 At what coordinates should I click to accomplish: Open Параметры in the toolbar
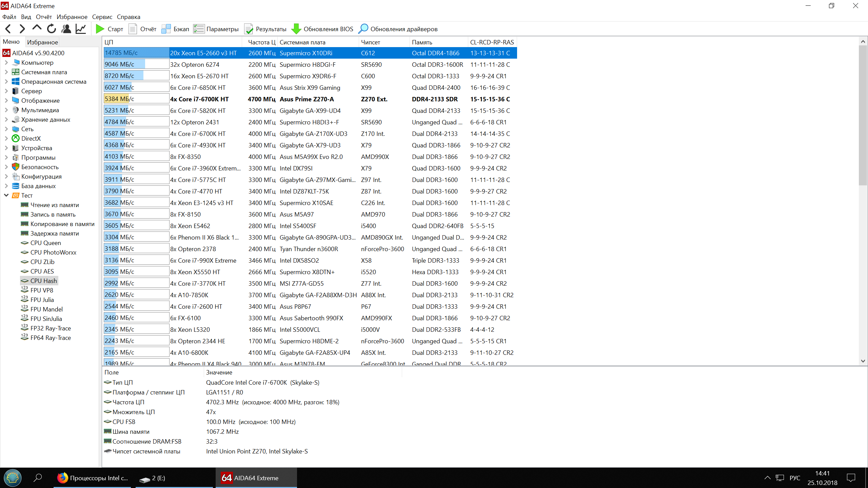coord(216,29)
